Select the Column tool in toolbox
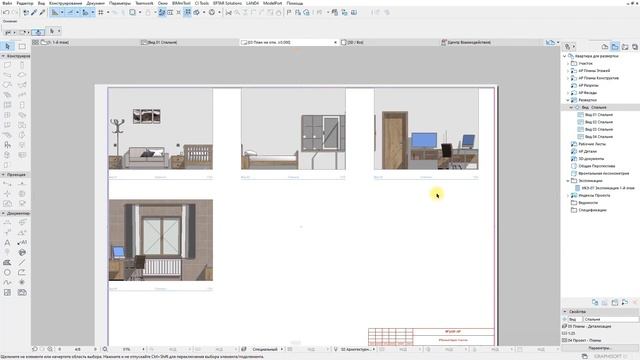This screenshot has width=640, height=360. click(x=22, y=65)
